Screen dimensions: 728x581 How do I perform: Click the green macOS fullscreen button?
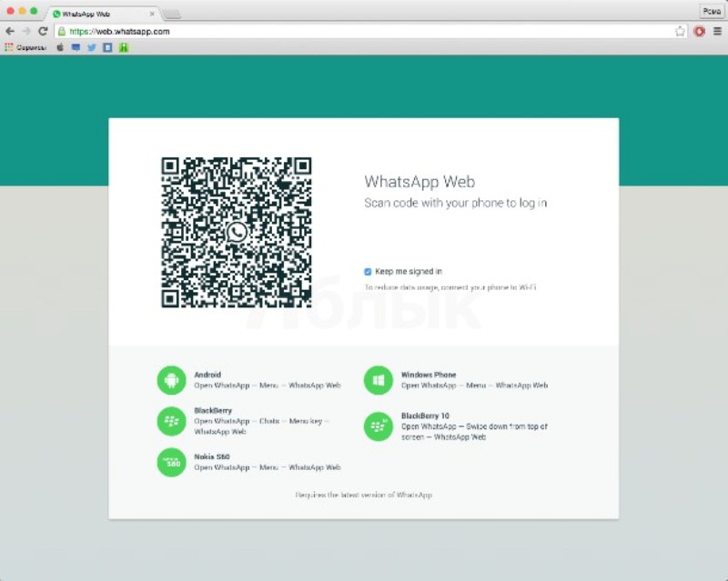coord(34,11)
